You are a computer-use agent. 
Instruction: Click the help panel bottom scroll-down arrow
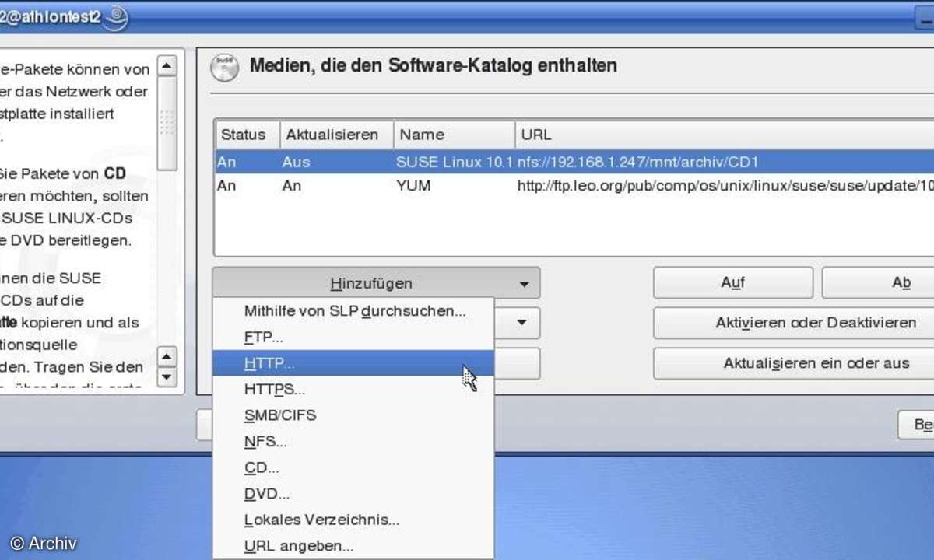point(167,377)
